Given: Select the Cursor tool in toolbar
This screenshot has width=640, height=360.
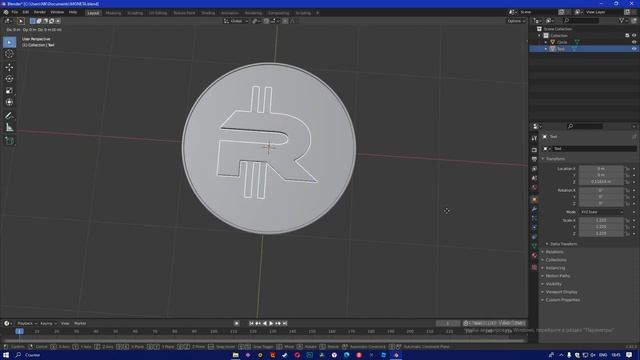Looking at the screenshot, I should pyautogui.click(x=9, y=54).
